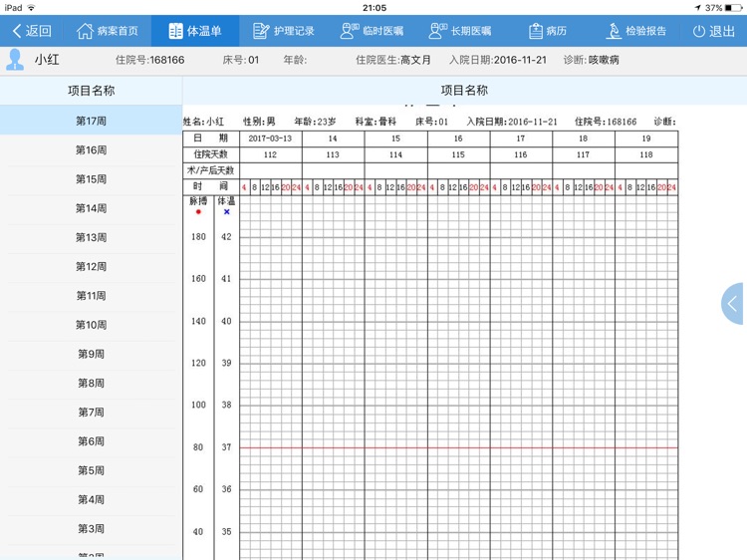Select 第17周 in week list
The width and height of the screenshot is (747, 560).
point(91,121)
